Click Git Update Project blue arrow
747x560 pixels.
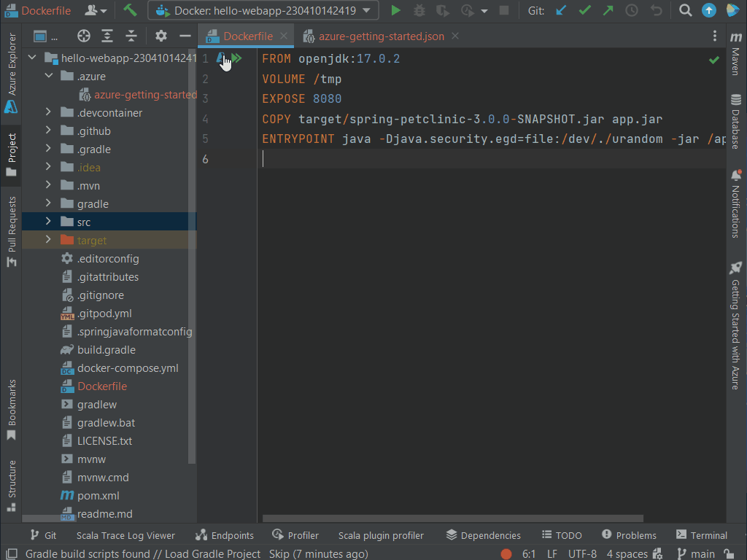pyautogui.click(x=561, y=10)
